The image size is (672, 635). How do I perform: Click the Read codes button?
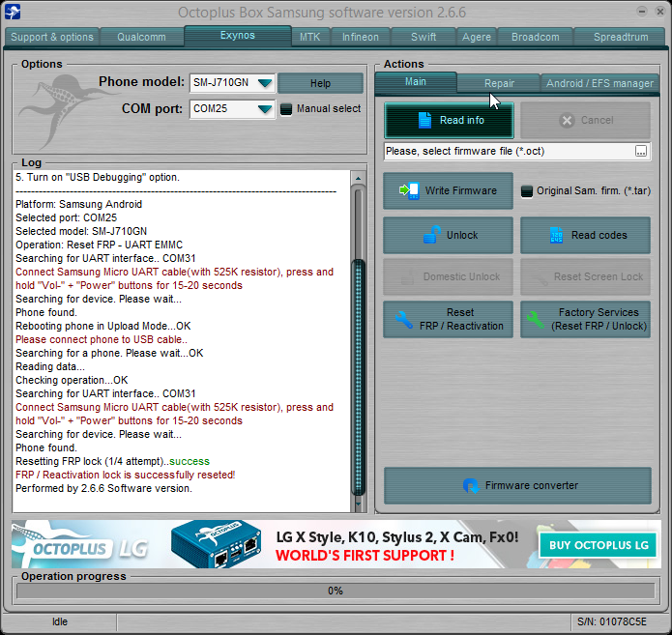click(585, 235)
